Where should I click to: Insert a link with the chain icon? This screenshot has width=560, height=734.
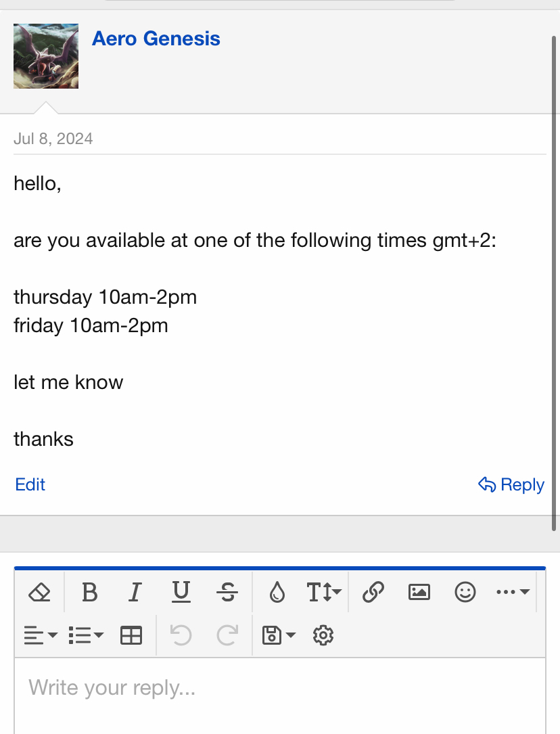pos(373,593)
